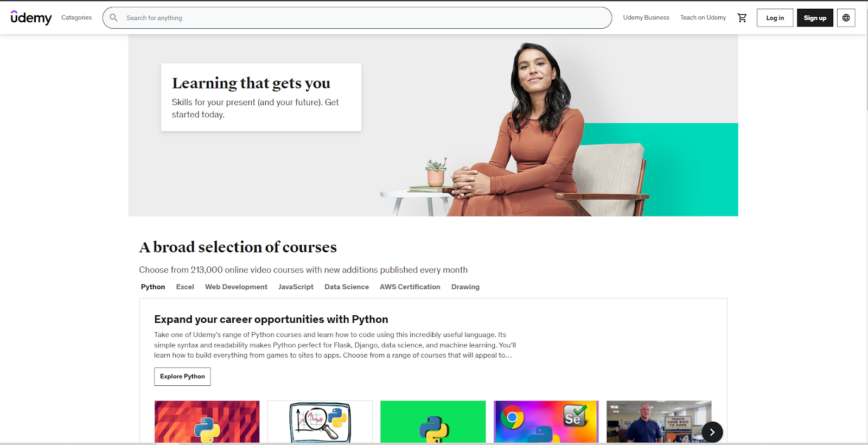Click the Explore Python button
Image resolution: width=868 pixels, height=445 pixels.
(182, 377)
